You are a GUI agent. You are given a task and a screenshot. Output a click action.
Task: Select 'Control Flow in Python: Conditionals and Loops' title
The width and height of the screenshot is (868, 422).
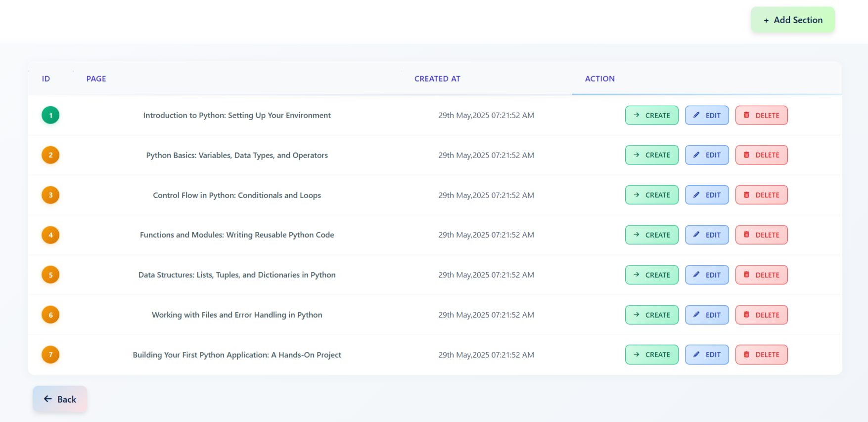coord(237,195)
